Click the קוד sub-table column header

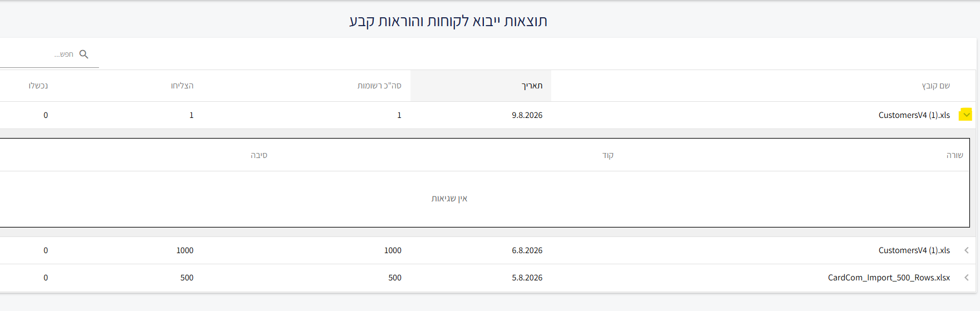coord(608,155)
